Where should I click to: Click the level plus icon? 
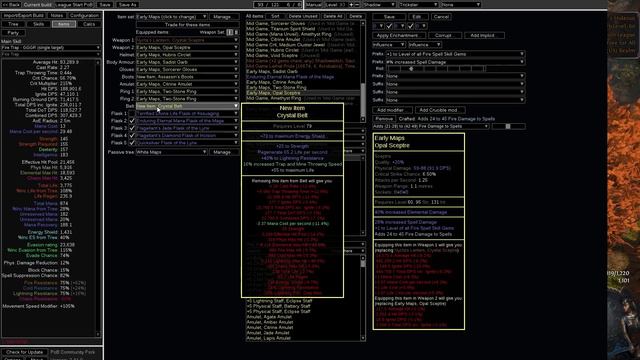point(351,4)
